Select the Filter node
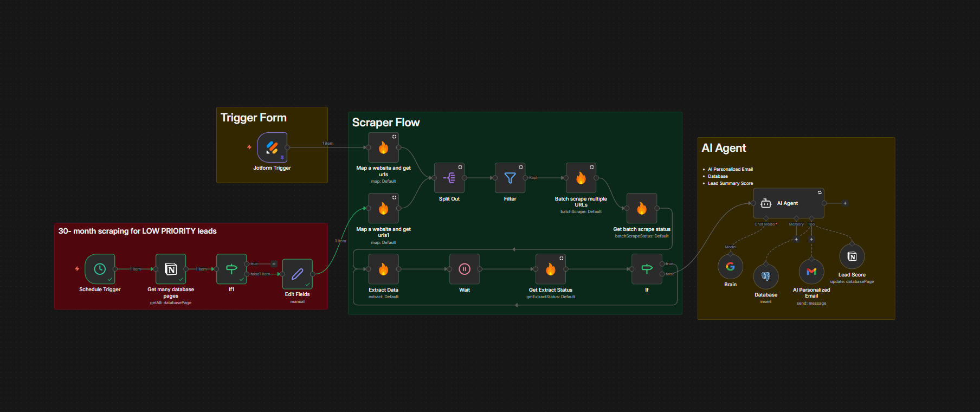980x412 pixels. pyautogui.click(x=510, y=178)
